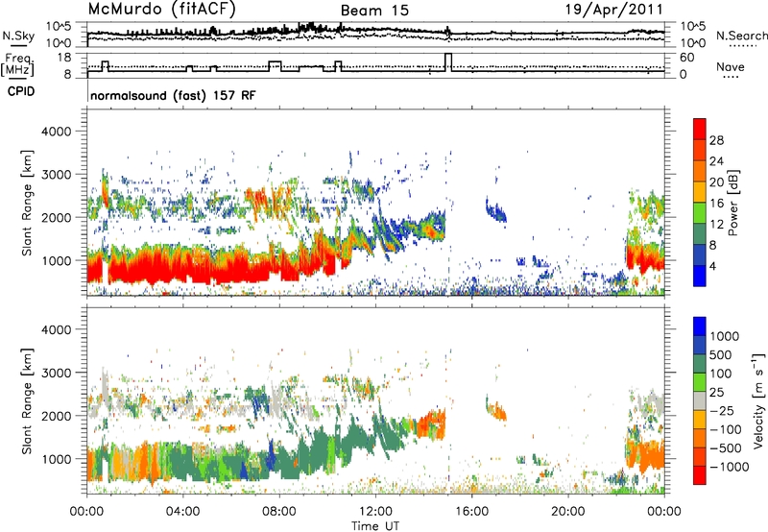This screenshot has width=768, height=532.
Task: Click the 2000 tick in velocity panel
Action: [x=57, y=416]
